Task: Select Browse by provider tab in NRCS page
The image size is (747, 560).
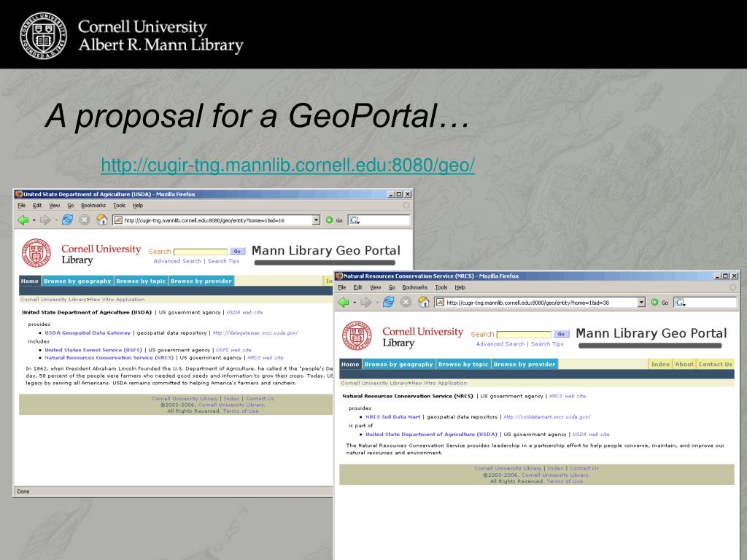Action: click(525, 365)
